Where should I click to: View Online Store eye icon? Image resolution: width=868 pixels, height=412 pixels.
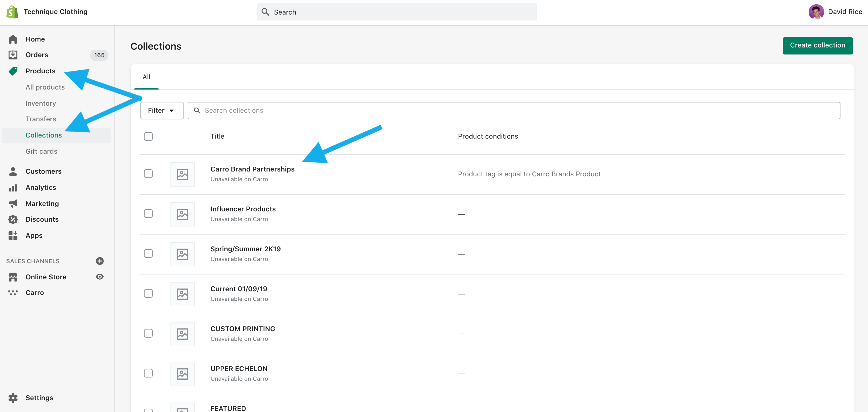pyautogui.click(x=100, y=277)
